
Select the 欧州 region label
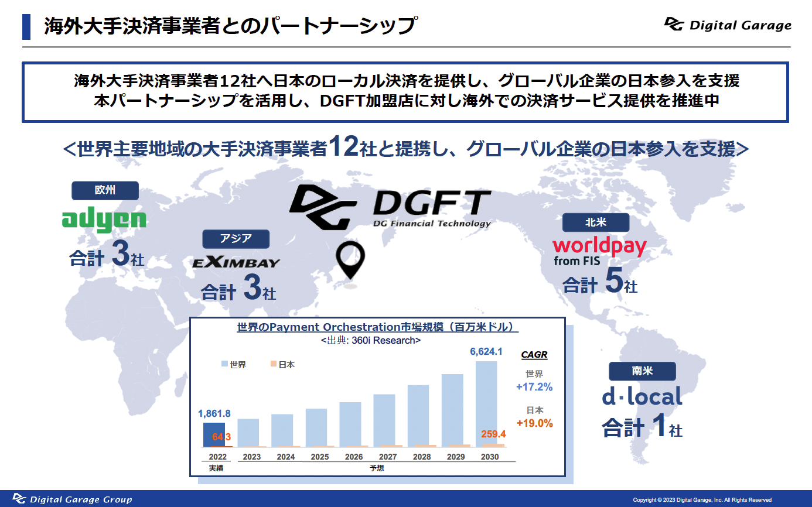[x=105, y=190]
